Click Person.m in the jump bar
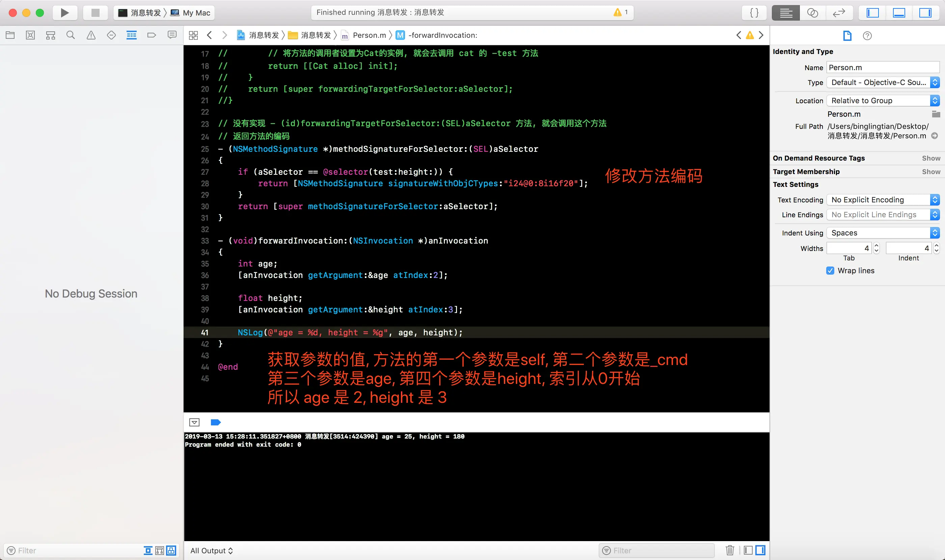945x560 pixels. 369,35
